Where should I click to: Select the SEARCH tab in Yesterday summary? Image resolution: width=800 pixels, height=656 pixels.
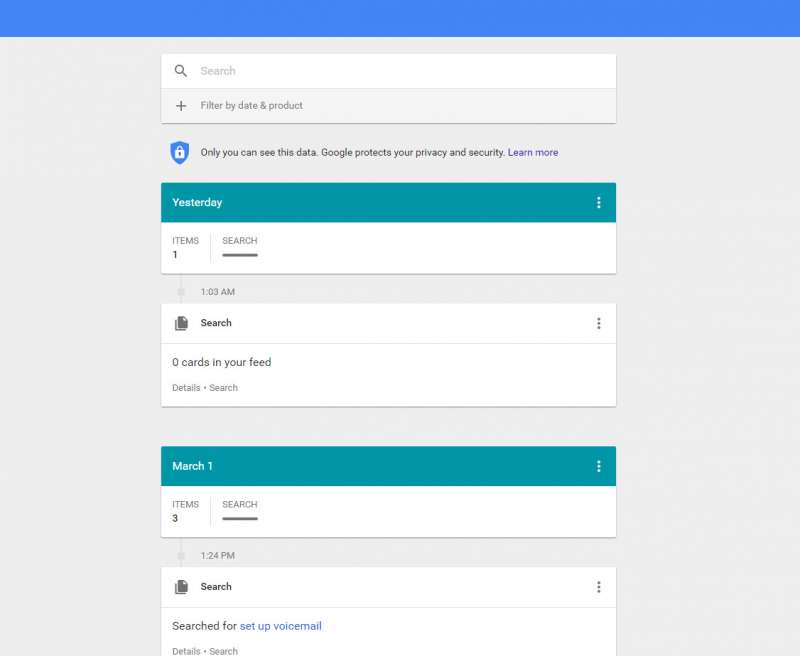[x=240, y=247]
